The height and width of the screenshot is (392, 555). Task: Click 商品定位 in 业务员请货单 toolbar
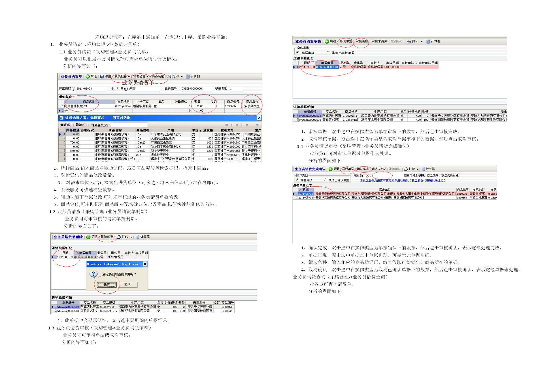point(158,76)
